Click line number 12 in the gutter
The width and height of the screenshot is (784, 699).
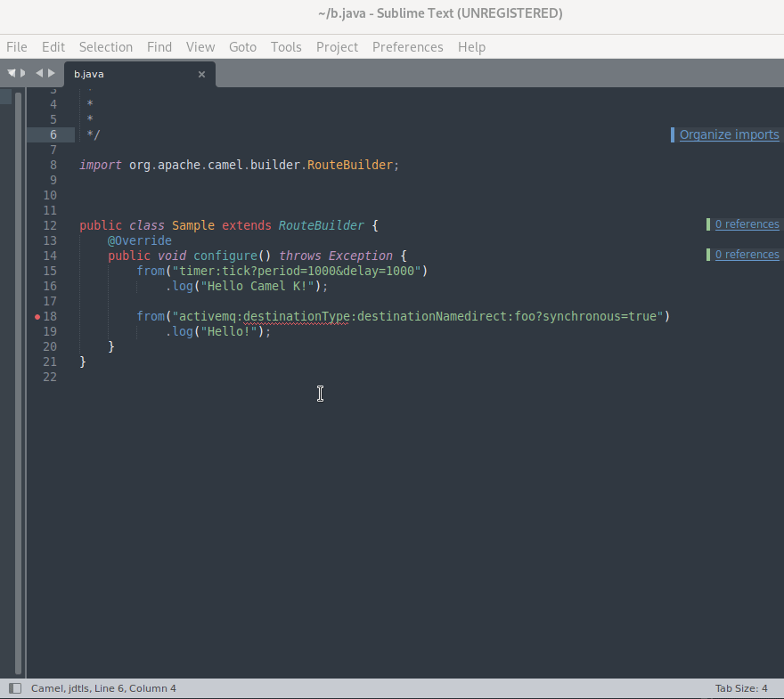tap(49, 226)
